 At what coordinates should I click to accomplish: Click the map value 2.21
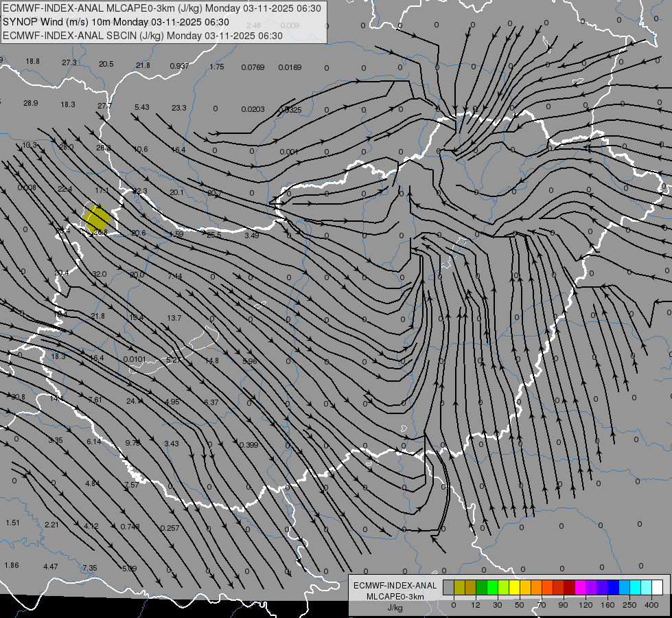(x=51, y=525)
